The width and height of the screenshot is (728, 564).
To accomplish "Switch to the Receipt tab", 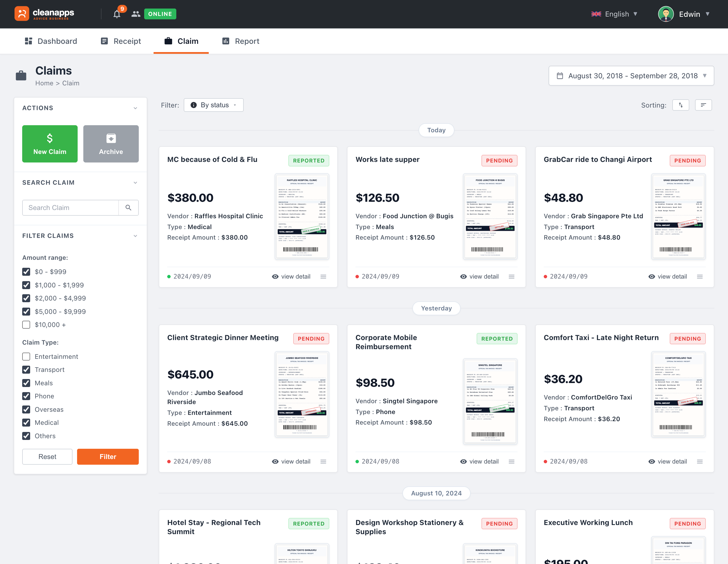I will click(x=121, y=41).
